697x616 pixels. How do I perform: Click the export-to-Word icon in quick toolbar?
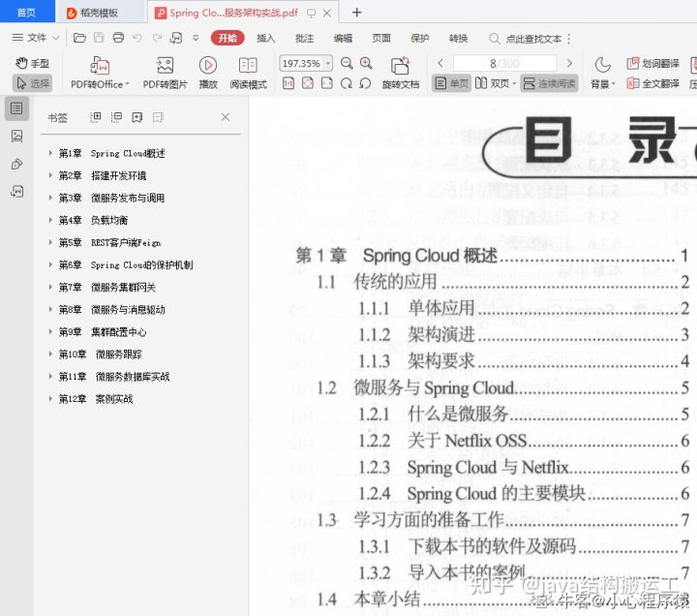pos(176,38)
